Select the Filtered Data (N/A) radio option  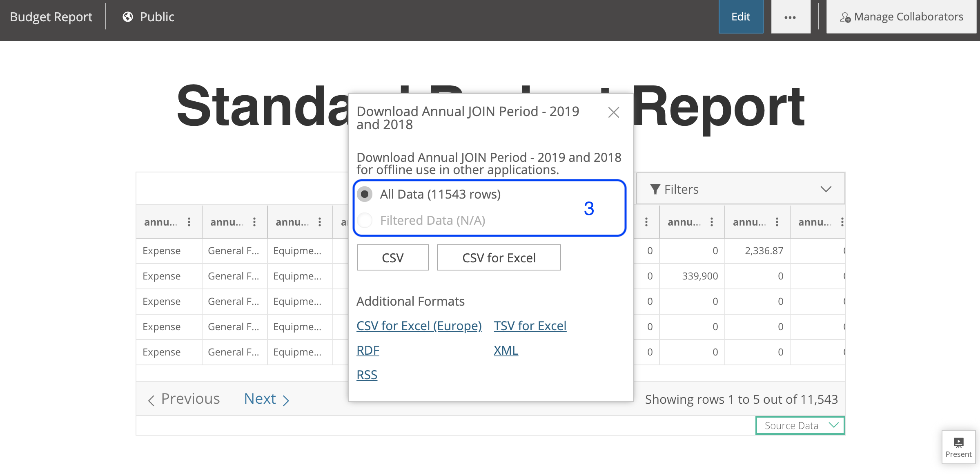click(365, 220)
